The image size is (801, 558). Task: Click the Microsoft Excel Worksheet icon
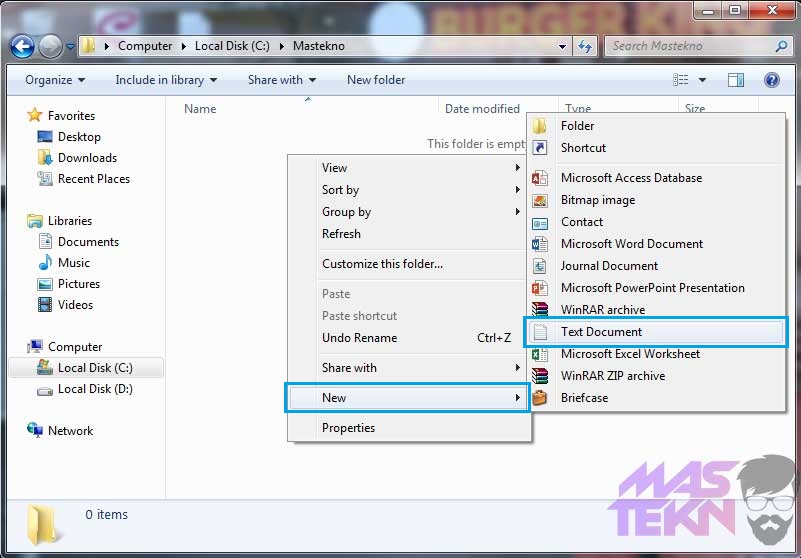539,354
